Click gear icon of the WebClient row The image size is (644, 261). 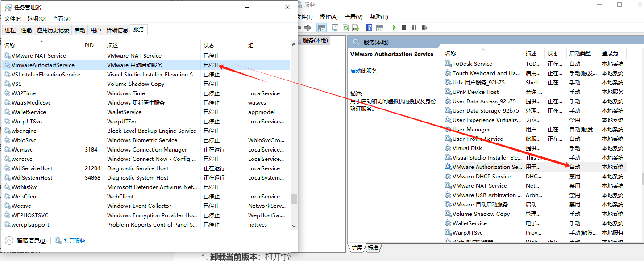(7, 197)
